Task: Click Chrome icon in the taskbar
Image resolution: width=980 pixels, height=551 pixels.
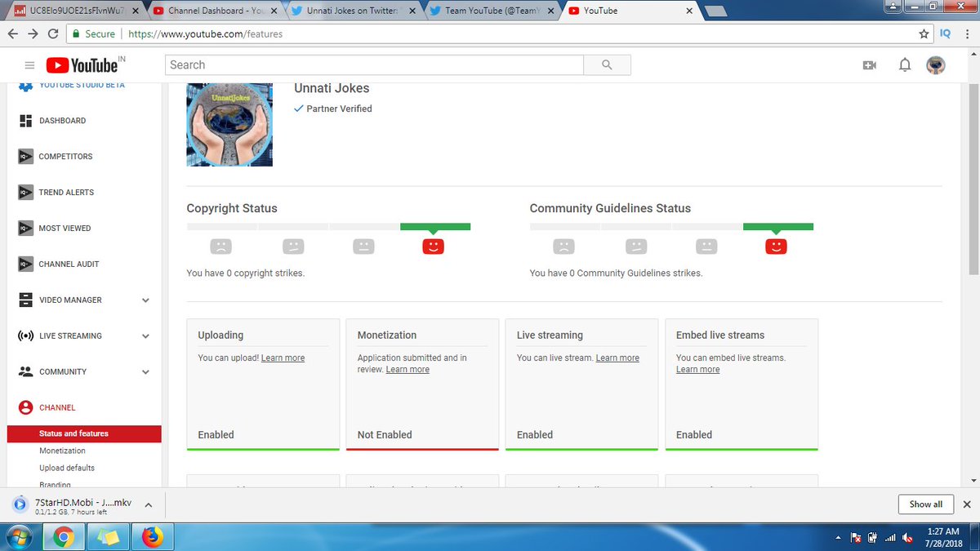Action: tap(65, 537)
